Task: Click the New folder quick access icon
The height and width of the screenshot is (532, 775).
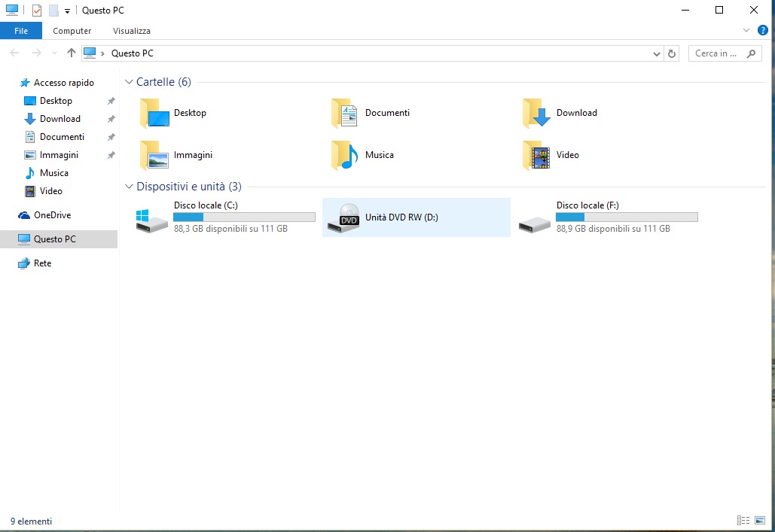Action: pyautogui.click(x=53, y=10)
